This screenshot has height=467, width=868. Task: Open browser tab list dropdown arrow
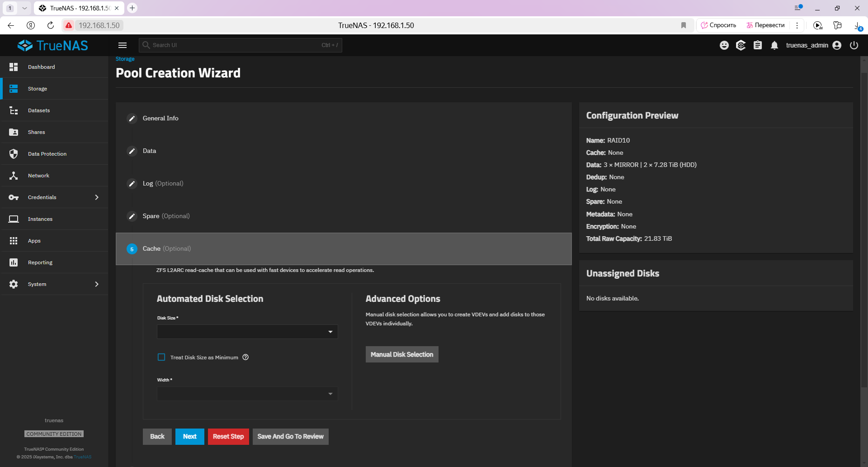click(24, 8)
